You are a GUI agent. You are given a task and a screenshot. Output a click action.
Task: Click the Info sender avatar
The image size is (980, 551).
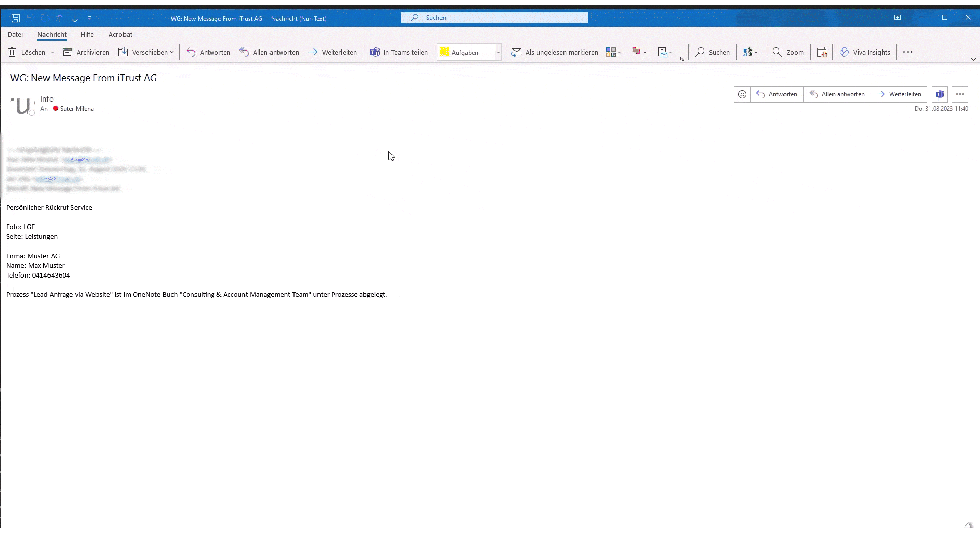tap(22, 106)
